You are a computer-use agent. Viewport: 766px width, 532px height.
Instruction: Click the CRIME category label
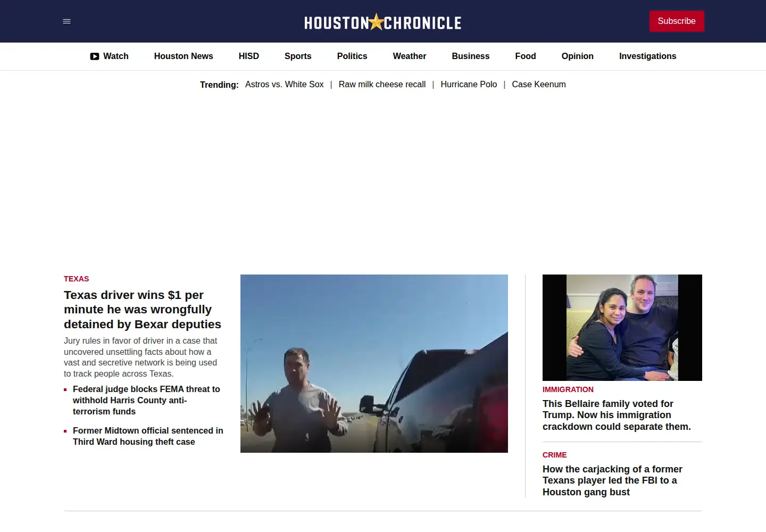pos(555,455)
